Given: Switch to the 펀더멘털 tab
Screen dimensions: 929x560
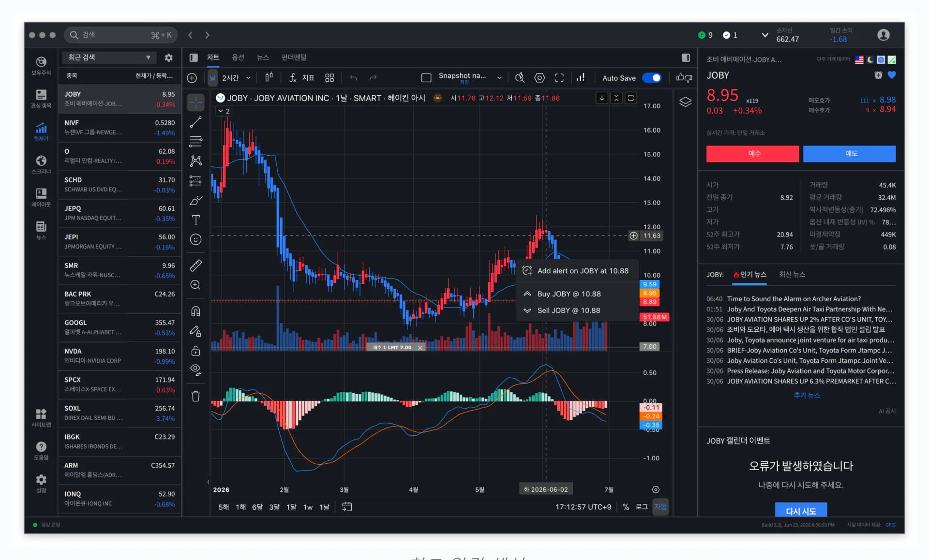Looking at the screenshot, I should (294, 58).
